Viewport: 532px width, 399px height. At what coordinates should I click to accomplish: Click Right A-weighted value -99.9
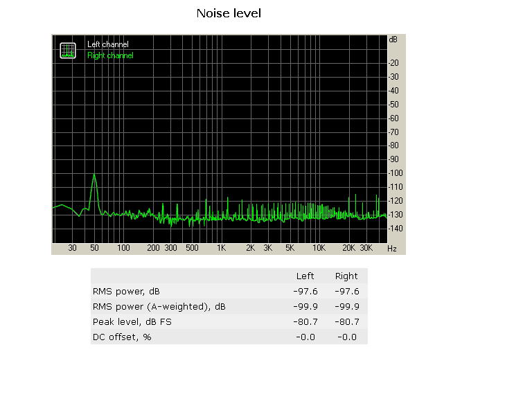347,307
